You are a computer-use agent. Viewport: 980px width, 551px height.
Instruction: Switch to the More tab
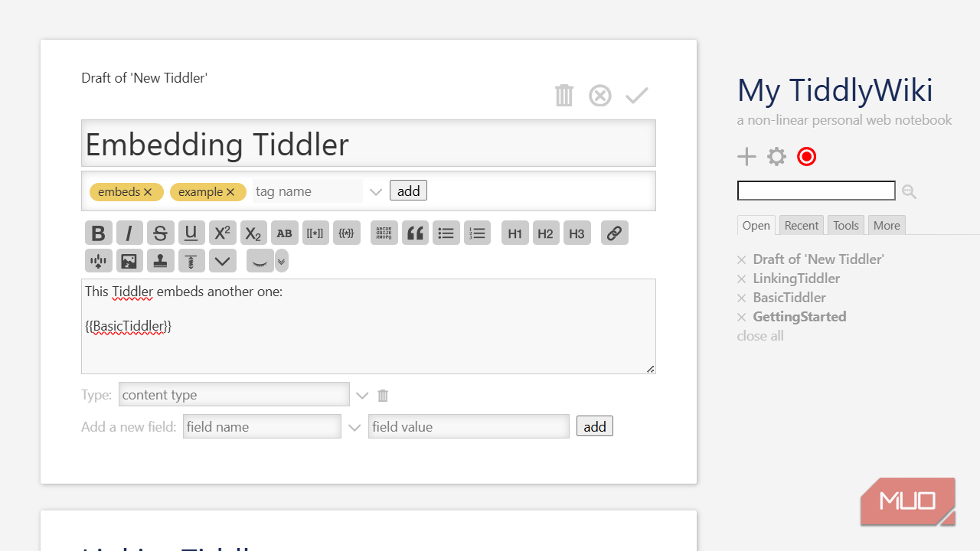click(x=887, y=225)
